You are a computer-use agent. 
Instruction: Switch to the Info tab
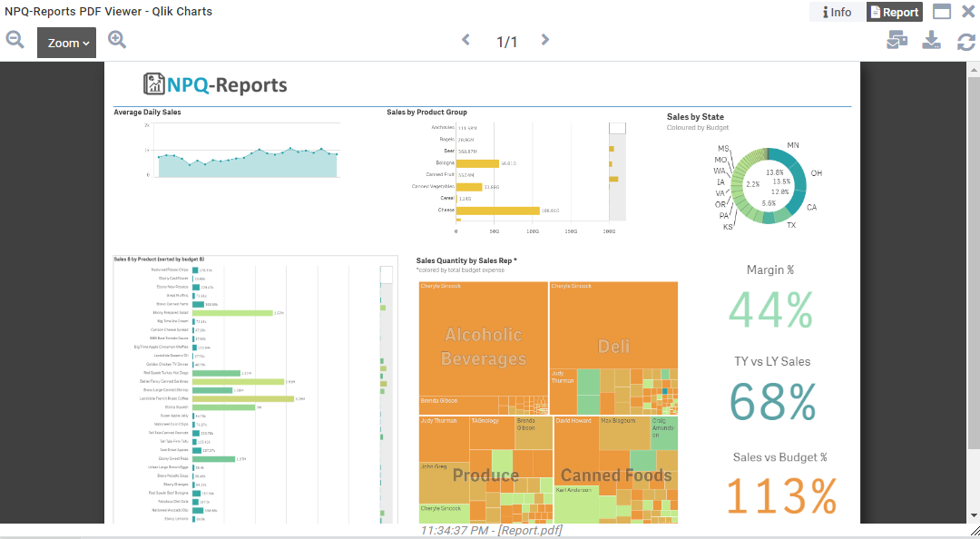837,12
